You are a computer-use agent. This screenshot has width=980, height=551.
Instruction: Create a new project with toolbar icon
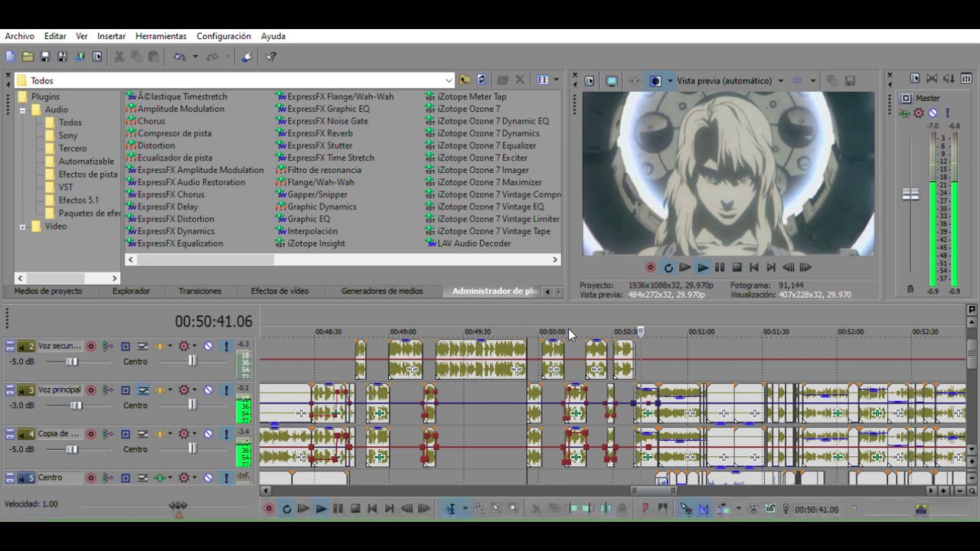pyautogui.click(x=10, y=57)
